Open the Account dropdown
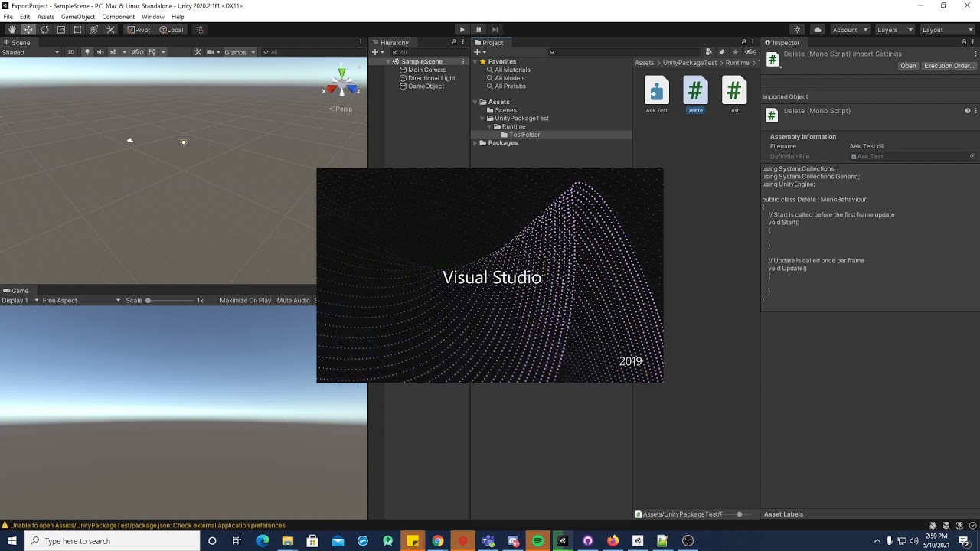The width and height of the screenshot is (980, 551). point(850,30)
